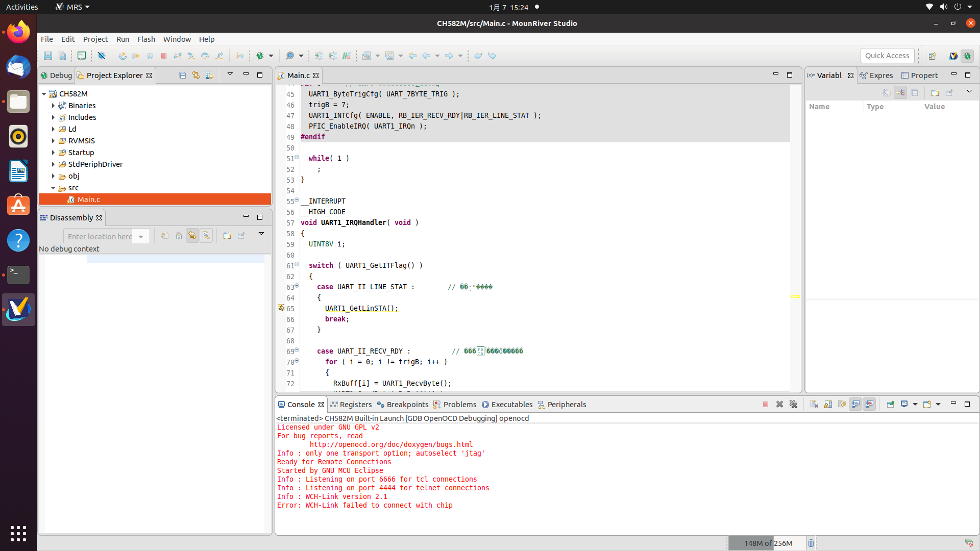
Task: Open the Run menu in menu bar
Action: click(122, 39)
